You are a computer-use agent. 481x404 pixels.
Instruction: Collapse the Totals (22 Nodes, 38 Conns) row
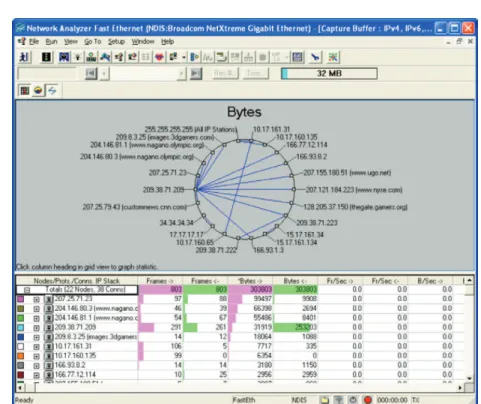(x=27, y=290)
